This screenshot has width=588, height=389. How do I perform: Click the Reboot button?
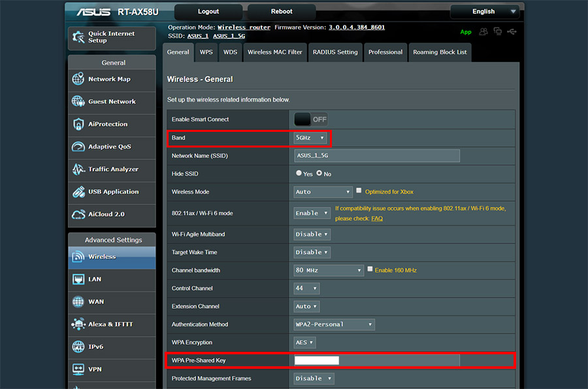[282, 12]
